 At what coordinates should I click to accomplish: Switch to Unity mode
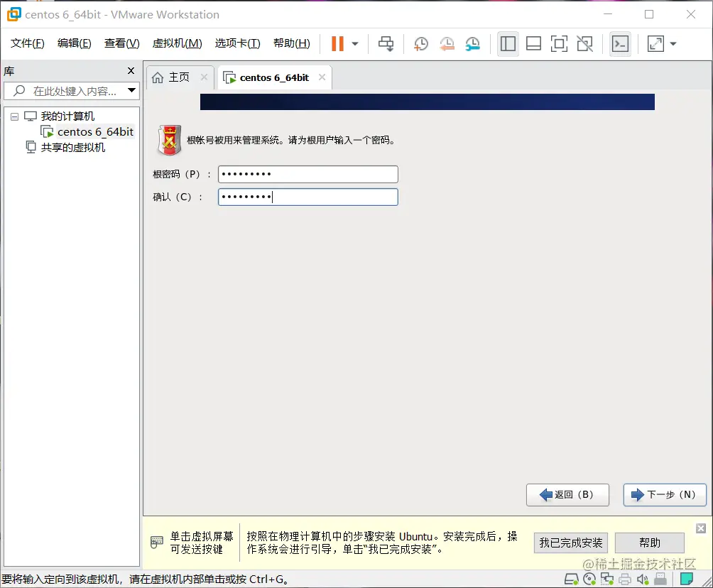tap(584, 43)
